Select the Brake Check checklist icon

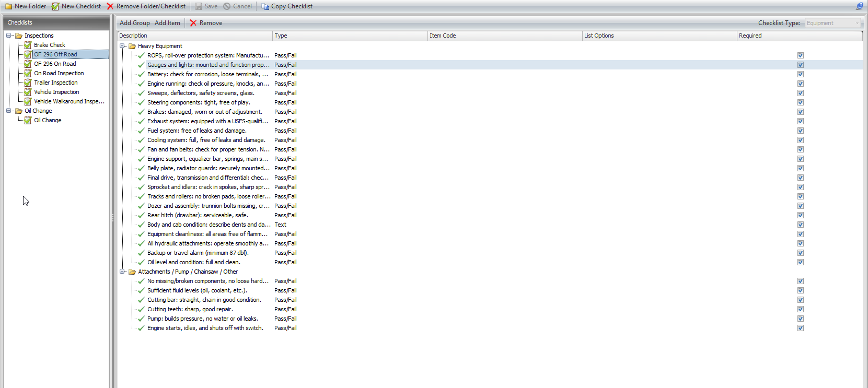[28, 45]
